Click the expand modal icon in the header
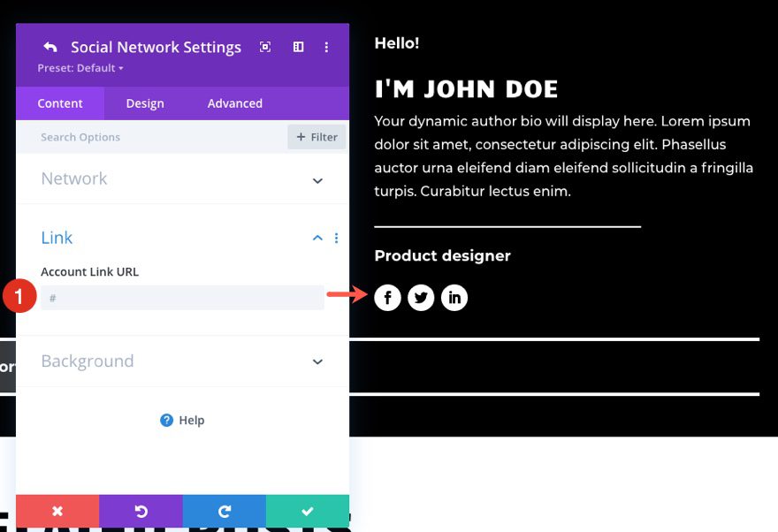This screenshot has height=532, width=778. pyautogui.click(x=265, y=47)
